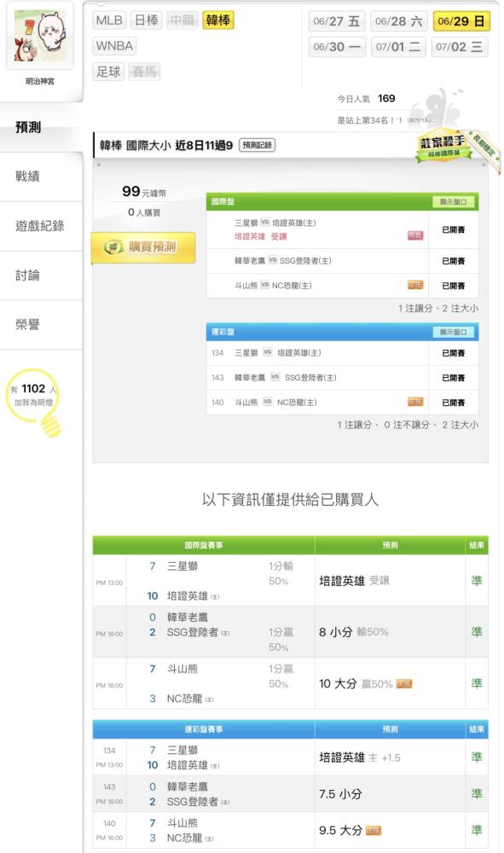Toggle 顯示盤口 in the 運彩盤 header
Screen dimensions: 504x853
[454, 332]
